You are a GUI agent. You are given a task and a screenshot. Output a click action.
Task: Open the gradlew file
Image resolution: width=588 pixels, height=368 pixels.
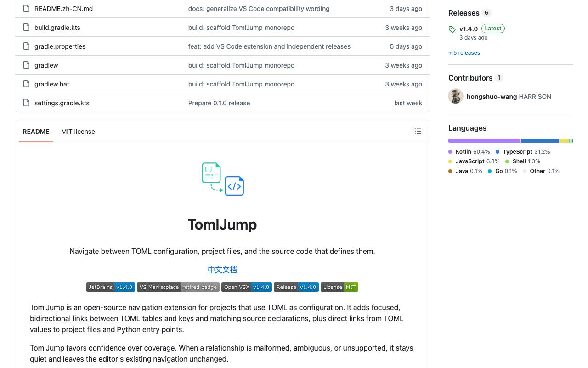tap(46, 65)
